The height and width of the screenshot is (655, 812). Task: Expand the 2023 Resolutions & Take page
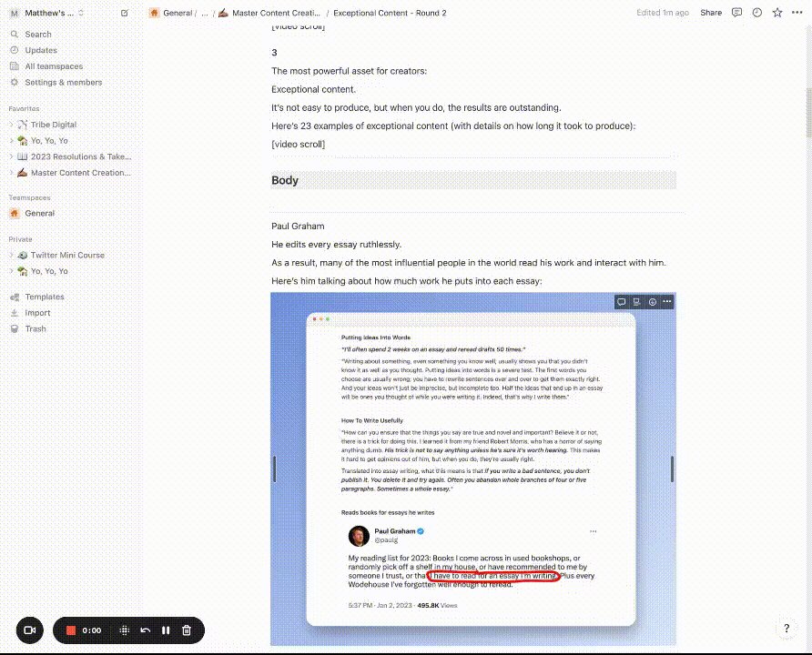pos(12,156)
